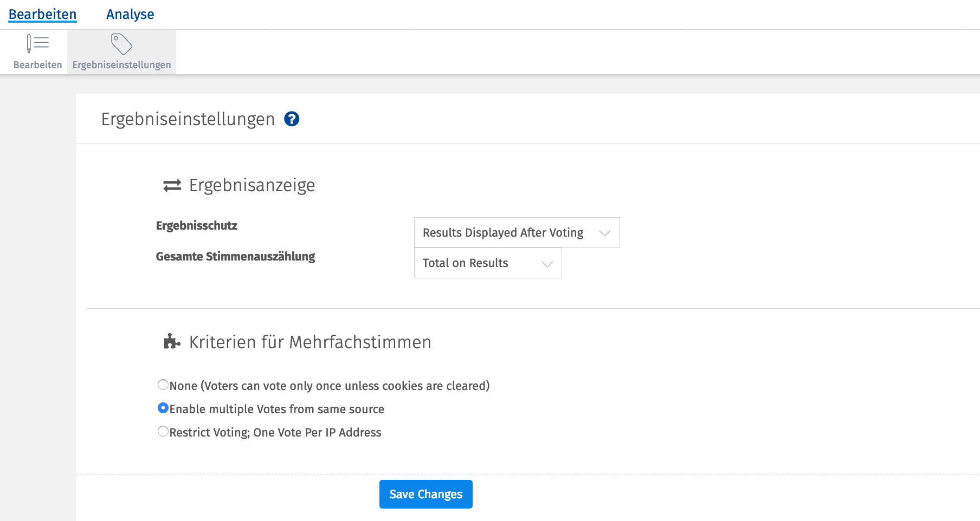The height and width of the screenshot is (521, 980).
Task: Click chevron arrow on Results Displayed dropdown
Action: click(x=604, y=233)
